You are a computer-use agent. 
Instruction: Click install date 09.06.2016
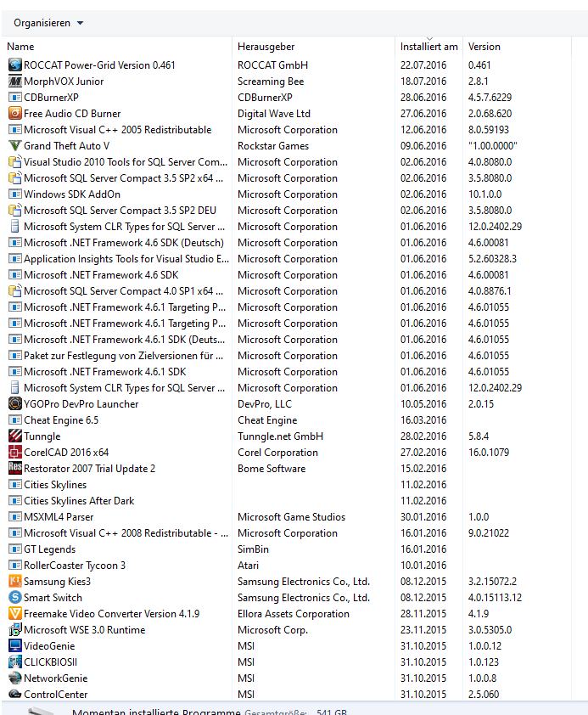point(423,145)
